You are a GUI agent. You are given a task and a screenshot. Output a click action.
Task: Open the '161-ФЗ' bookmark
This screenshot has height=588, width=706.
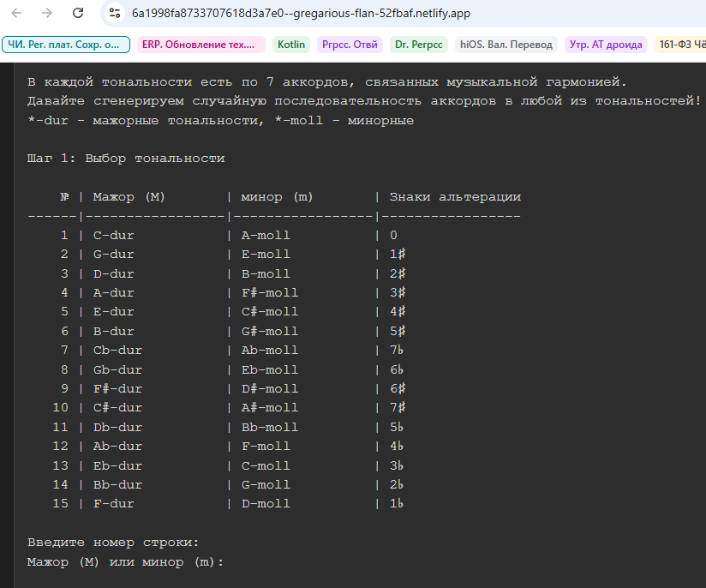(x=680, y=45)
